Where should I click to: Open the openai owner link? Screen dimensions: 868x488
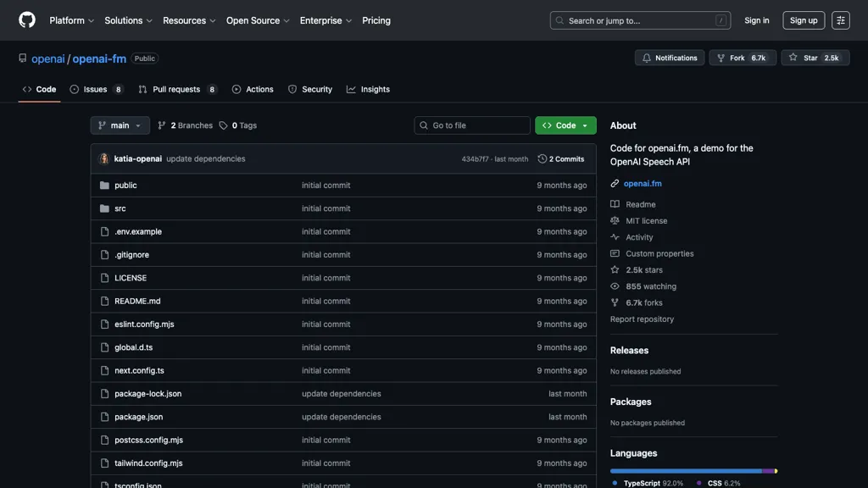tap(47, 58)
